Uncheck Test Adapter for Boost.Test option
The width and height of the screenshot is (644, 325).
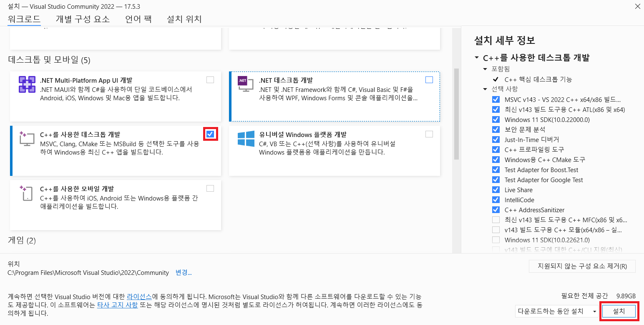point(496,170)
